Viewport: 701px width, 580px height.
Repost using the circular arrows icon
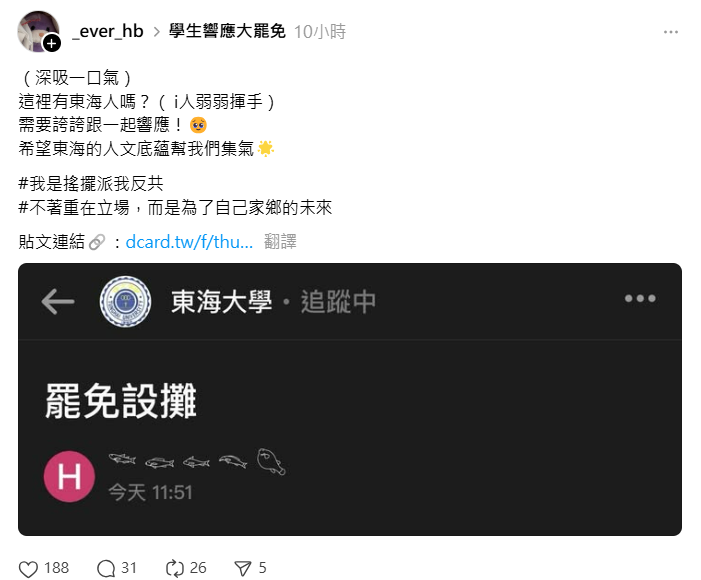click(174, 568)
